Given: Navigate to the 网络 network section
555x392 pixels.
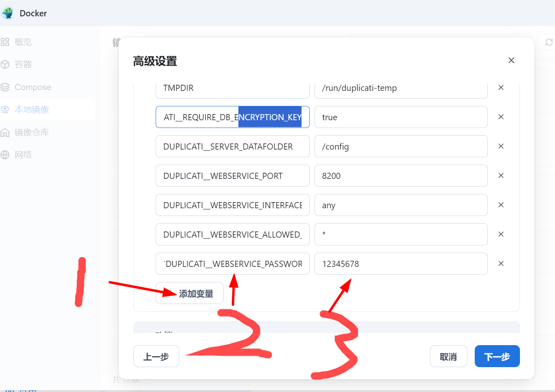Looking at the screenshot, I should click(x=23, y=155).
